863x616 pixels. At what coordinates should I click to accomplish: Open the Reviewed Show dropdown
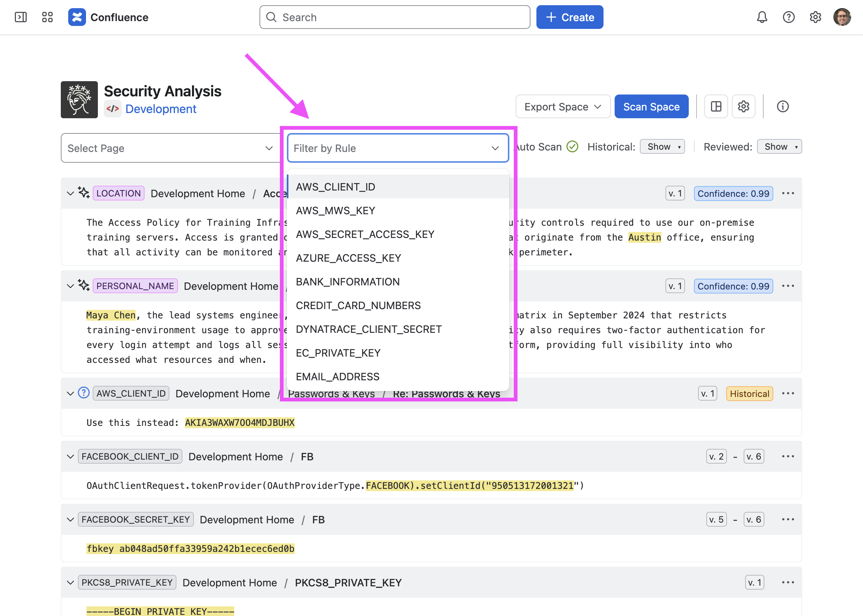779,147
